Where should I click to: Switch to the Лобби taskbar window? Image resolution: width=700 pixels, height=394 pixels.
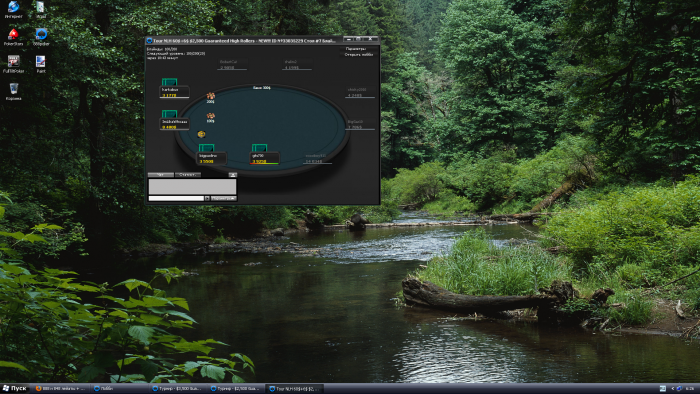[x=119, y=389]
